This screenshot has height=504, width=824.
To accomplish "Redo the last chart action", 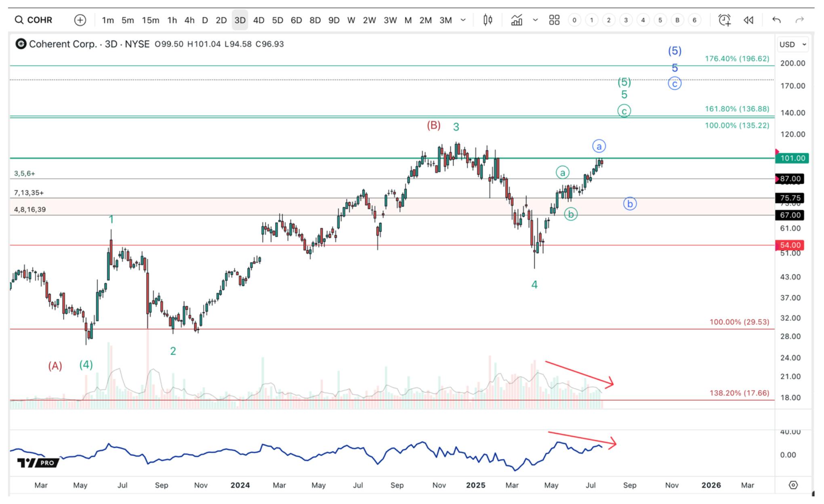I will 799,20.
